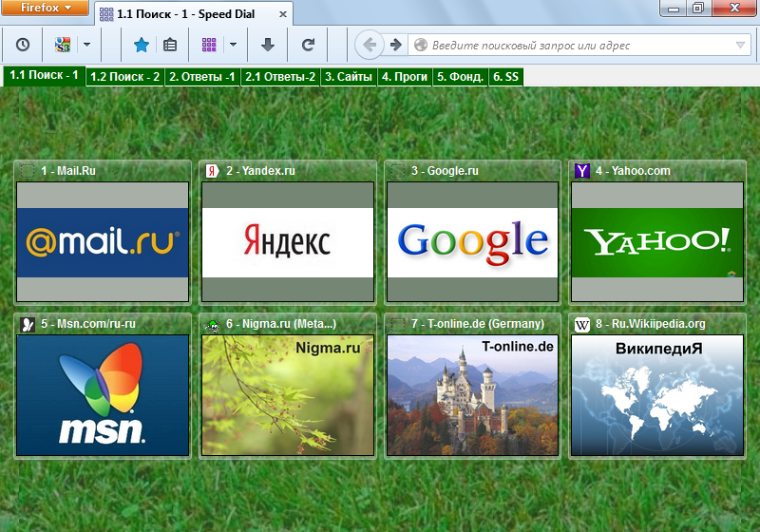Click the '3 - Google.ru' dial title
The image size is (760, 532).
pyautogui.click(x=445, y=171)
